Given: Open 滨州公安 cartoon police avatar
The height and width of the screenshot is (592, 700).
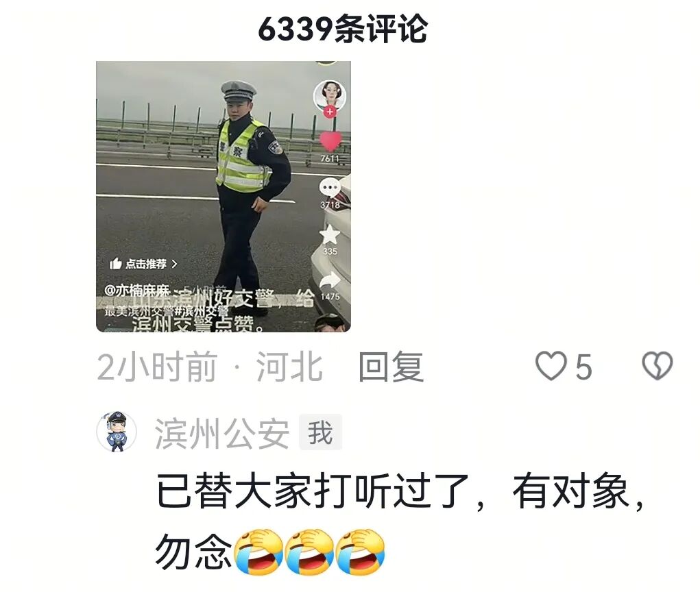Looking at the screenshot, I should [117, 432].
